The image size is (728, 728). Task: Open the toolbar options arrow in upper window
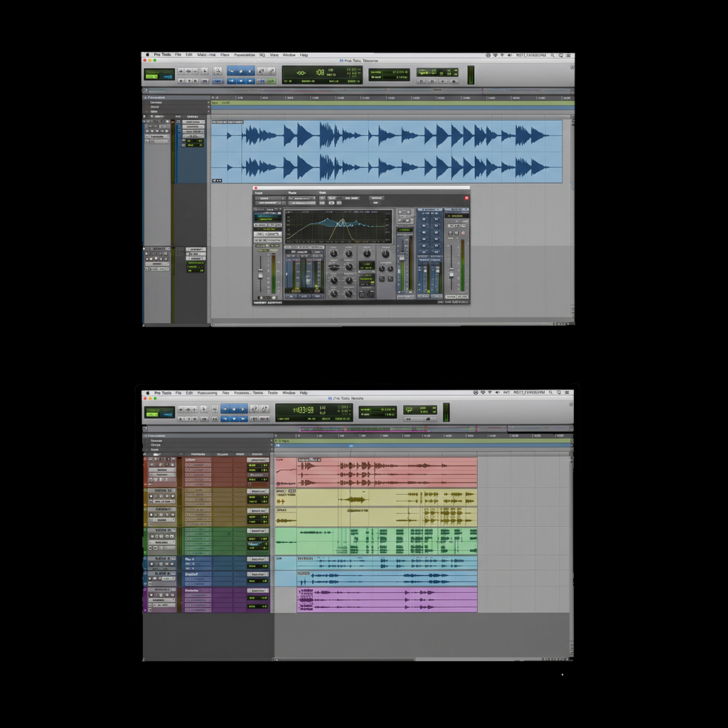(x=572, y=68)
